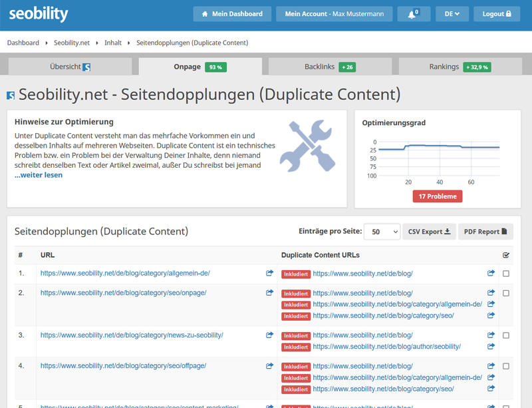Open external link icon for row 1 duplicate blog URL

tap(491, 273)
